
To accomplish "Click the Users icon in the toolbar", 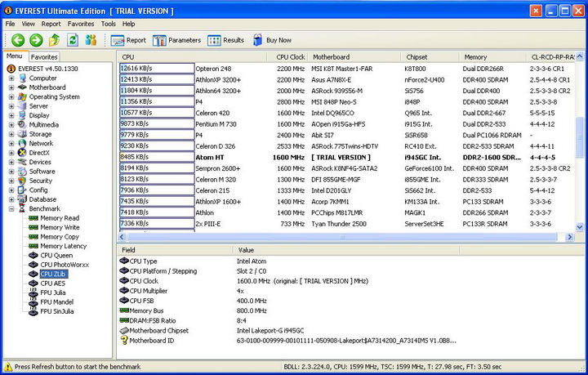I will pos(91,40).
